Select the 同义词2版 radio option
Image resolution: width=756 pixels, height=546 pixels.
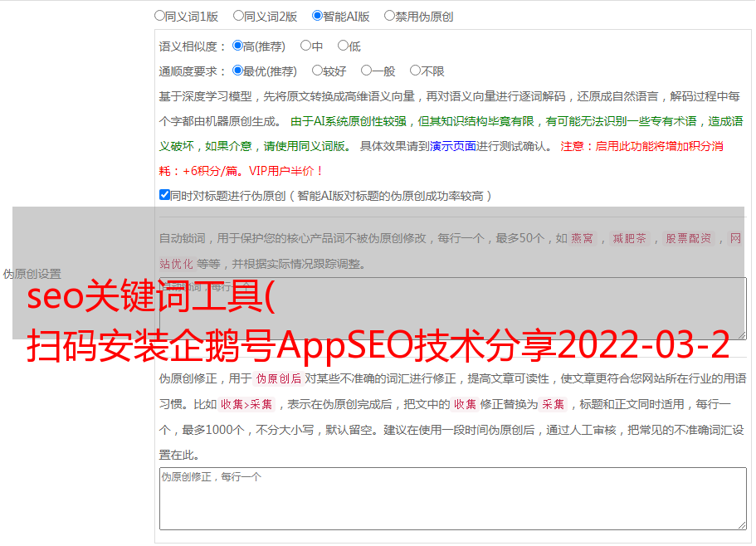pyautogui.click(x=238, y=16)
